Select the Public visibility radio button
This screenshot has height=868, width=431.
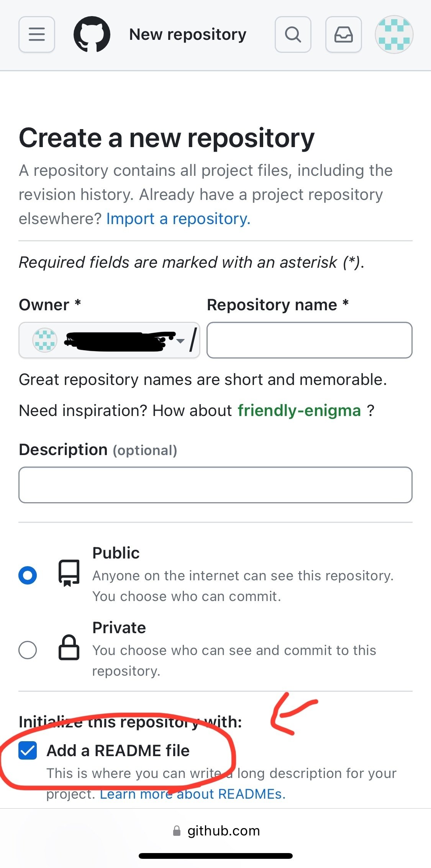pyautogui.click(x=28, y=575)
